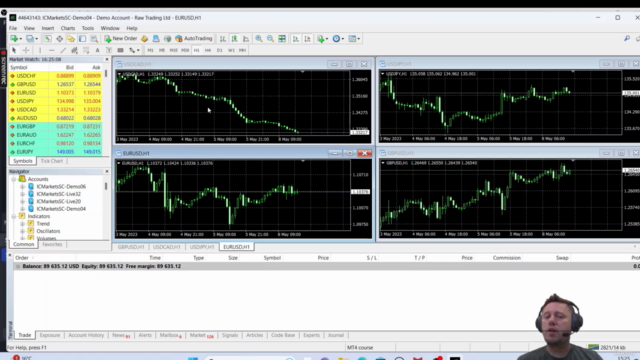Expand the ICMarketsSC-Live32 account node
This screenshot has height=360, width=640.
22,194
